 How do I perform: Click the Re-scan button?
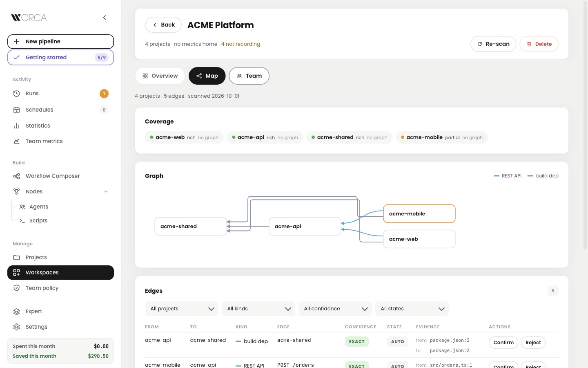coord(493,44)
